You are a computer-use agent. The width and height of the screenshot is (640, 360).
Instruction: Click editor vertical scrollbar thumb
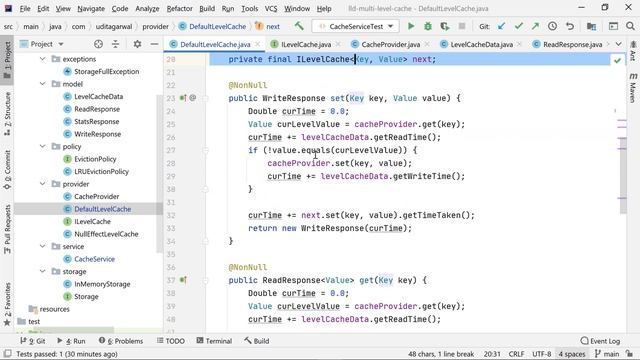coord(623,176)
